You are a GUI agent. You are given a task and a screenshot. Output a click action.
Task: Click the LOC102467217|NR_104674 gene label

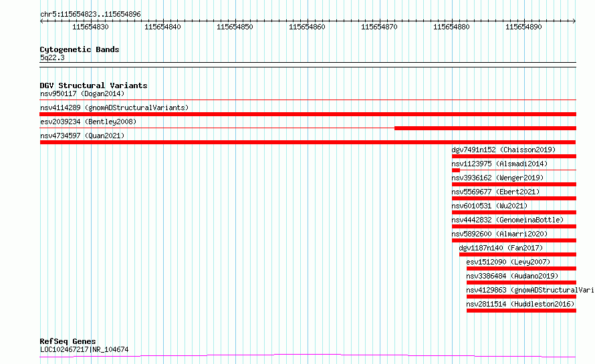(84, 349)
